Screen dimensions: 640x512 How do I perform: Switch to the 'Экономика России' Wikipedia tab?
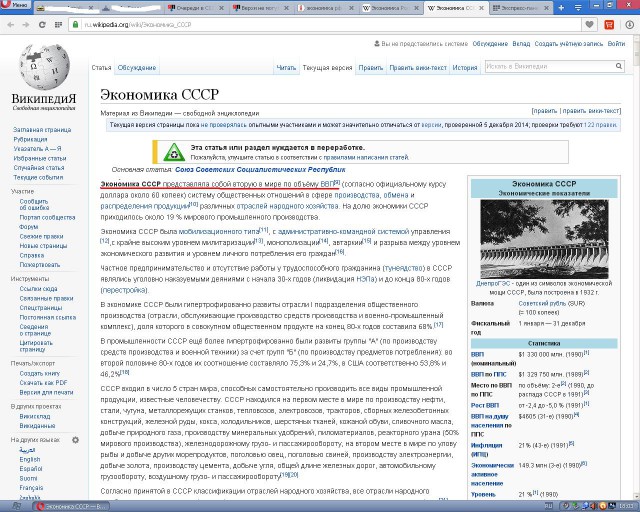[391, 8]
